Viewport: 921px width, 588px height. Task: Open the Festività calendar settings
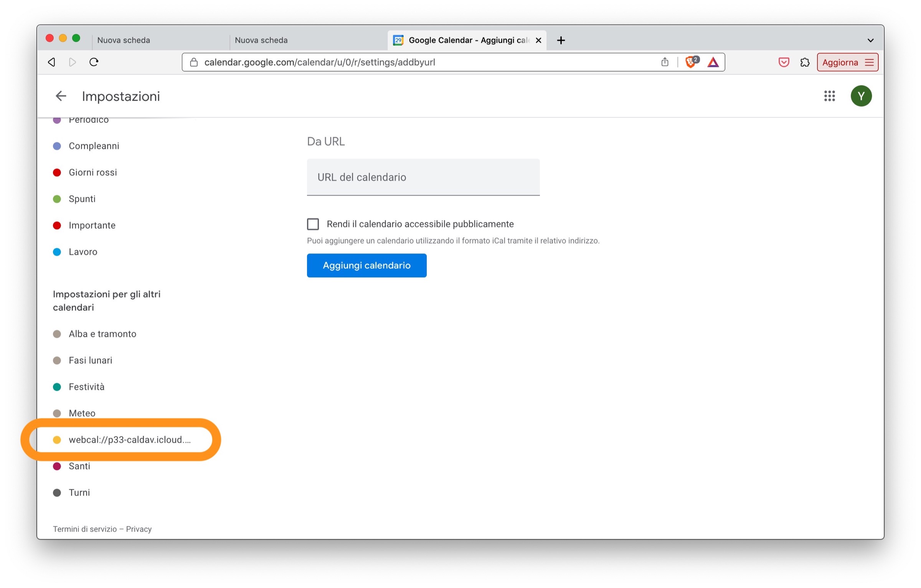pos(86,387)
